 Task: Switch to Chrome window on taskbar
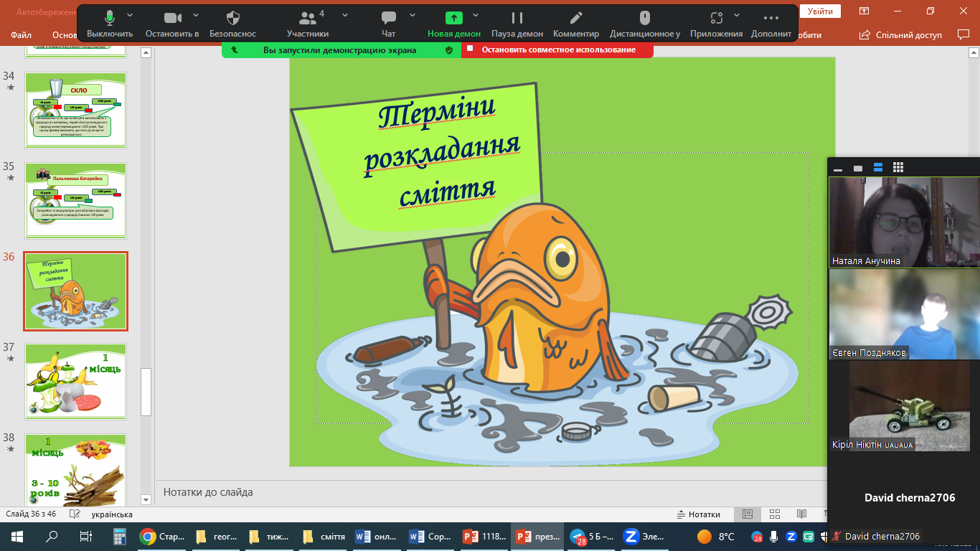[162, 536]
